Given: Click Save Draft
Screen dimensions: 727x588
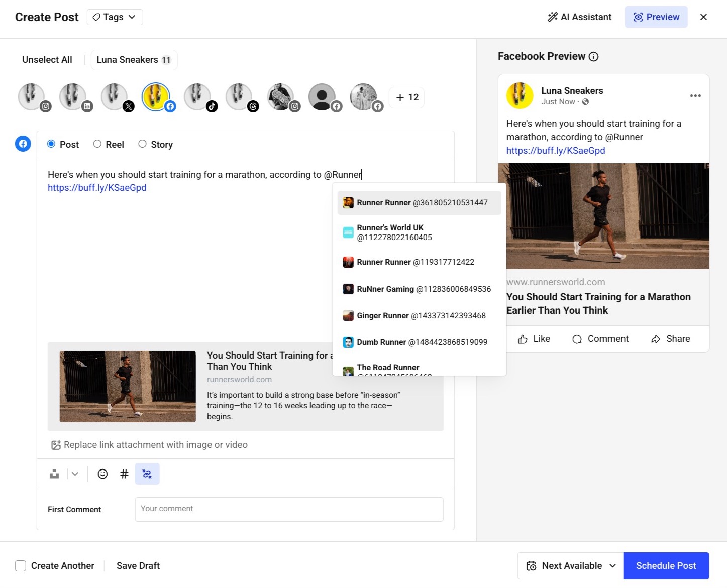Looking at the screenshot, I should point(138,566).
